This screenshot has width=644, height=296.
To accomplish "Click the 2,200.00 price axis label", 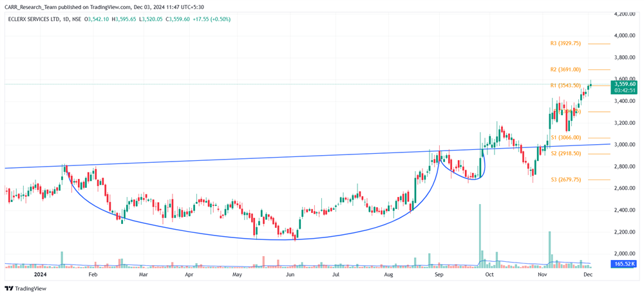I will (625, 232).
